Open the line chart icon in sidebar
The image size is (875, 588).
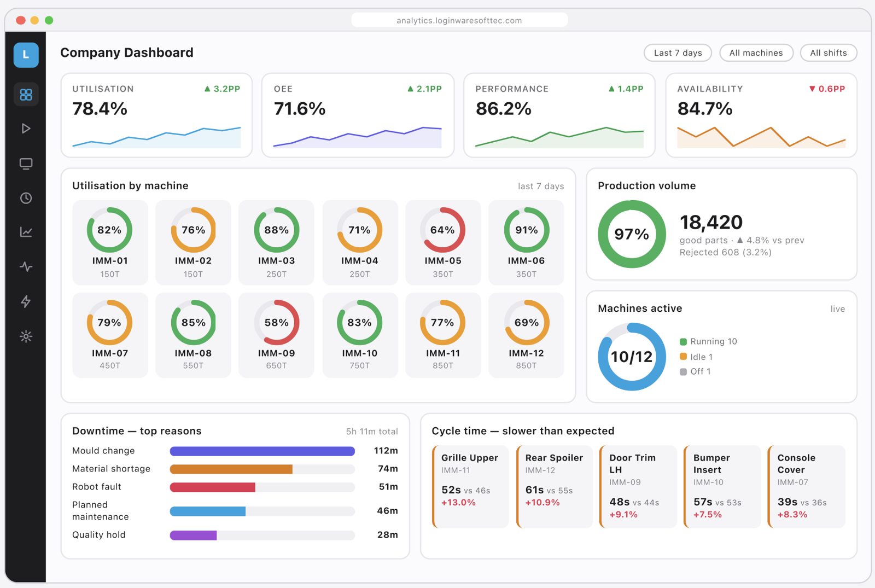pos(26,232)
